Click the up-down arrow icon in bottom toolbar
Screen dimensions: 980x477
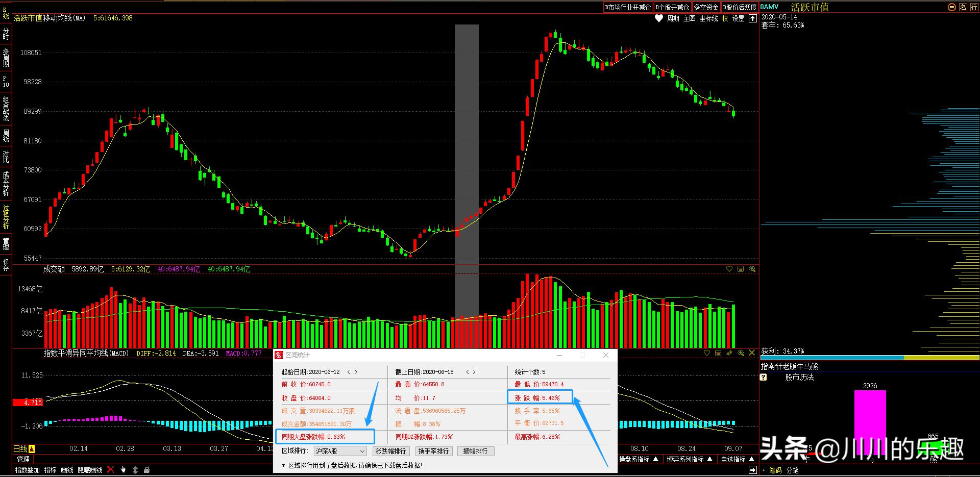point(135,469)
